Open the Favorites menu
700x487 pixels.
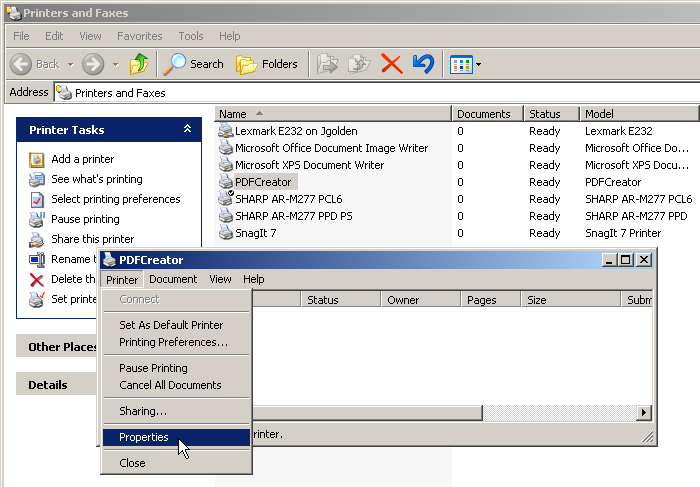pyautogui.click(x=139, y=36)
